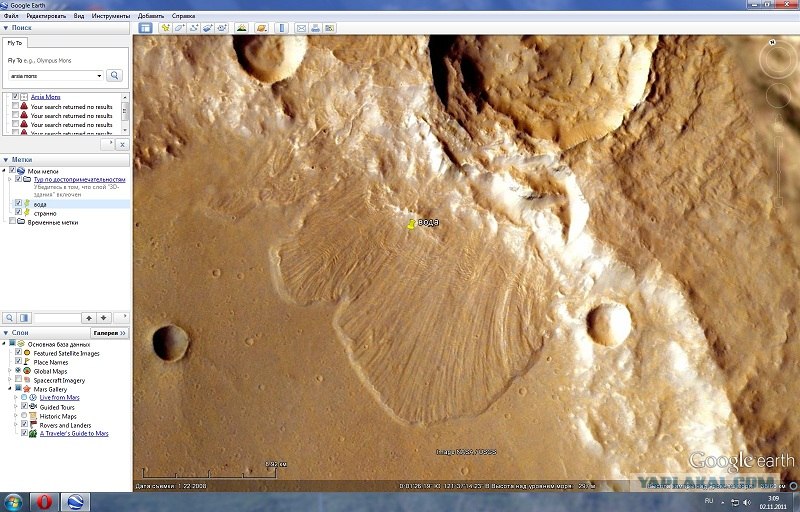The height and width of the screenshot is (512, 800).
Task: Show sunlight across the landscape icon
Action: click(x=242, y=28)
